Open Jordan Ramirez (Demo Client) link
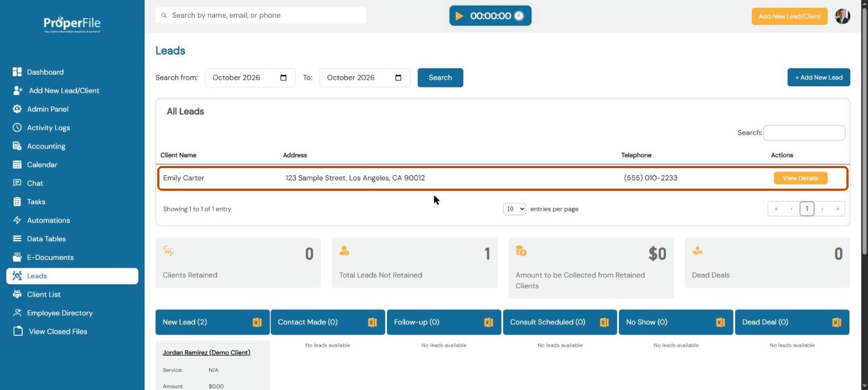Image resolution: width=868 pixels, height=390 pixels. [x=206, y=352]
